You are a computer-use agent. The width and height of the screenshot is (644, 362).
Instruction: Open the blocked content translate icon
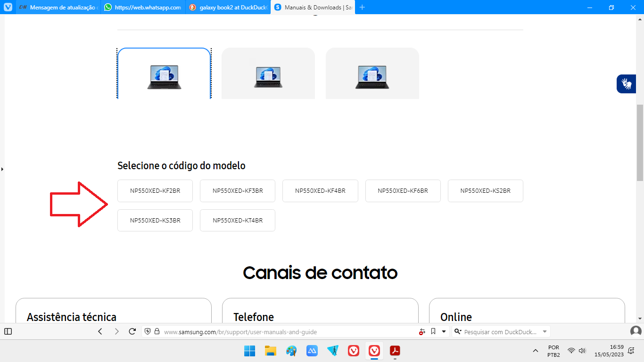(x=422, y=332)
